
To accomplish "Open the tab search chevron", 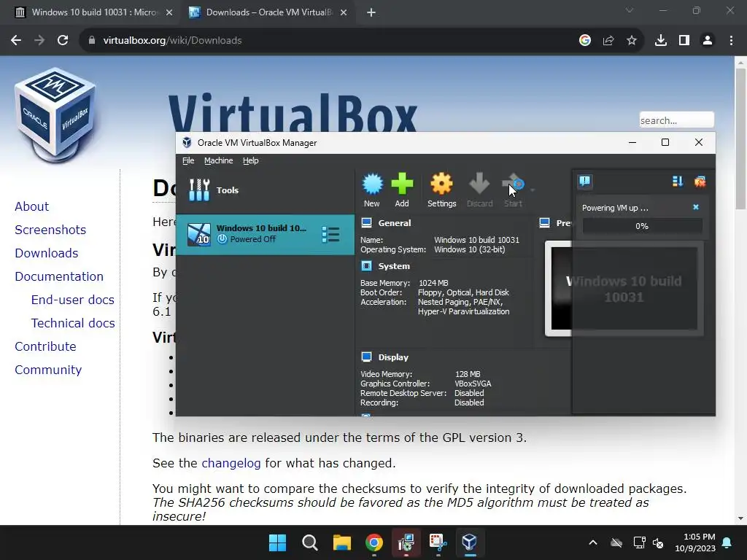I will (630, 10).
